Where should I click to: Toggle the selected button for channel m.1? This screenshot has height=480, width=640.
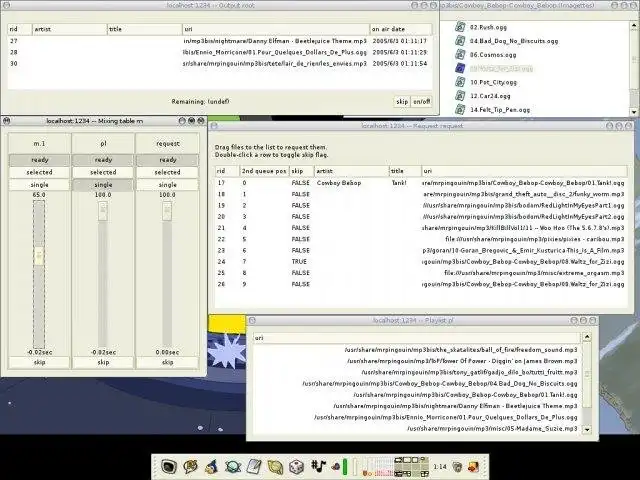coord(39,172)
